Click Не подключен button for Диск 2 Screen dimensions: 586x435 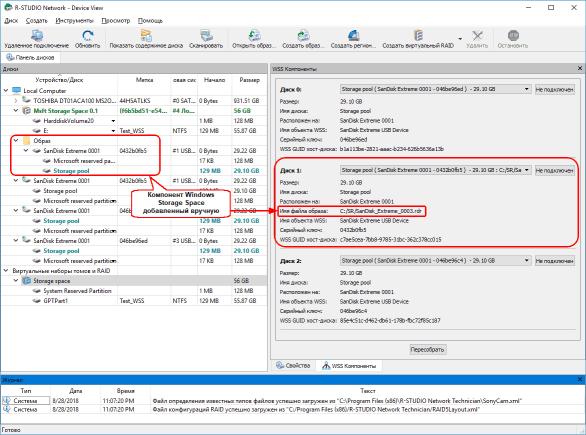coord(555,261)
